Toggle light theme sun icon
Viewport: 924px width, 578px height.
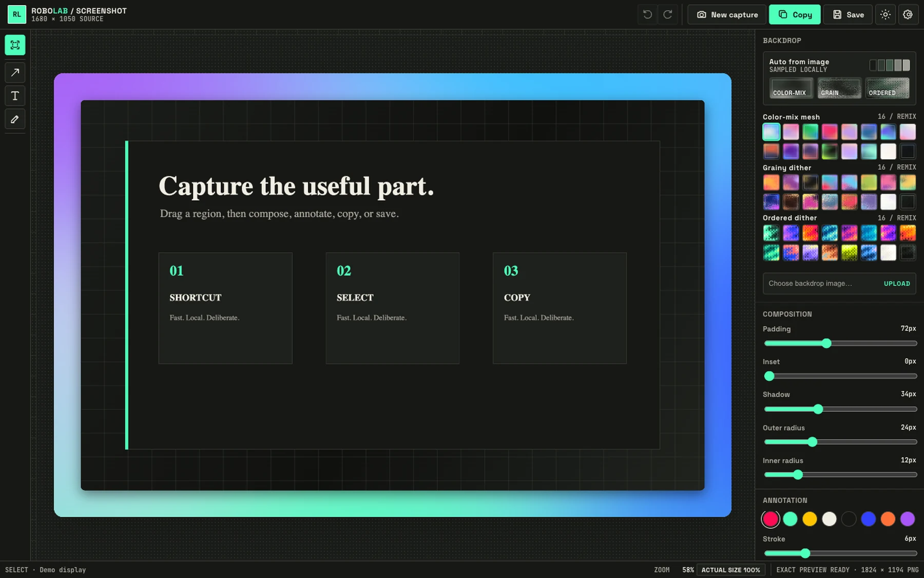click(885, 14)
